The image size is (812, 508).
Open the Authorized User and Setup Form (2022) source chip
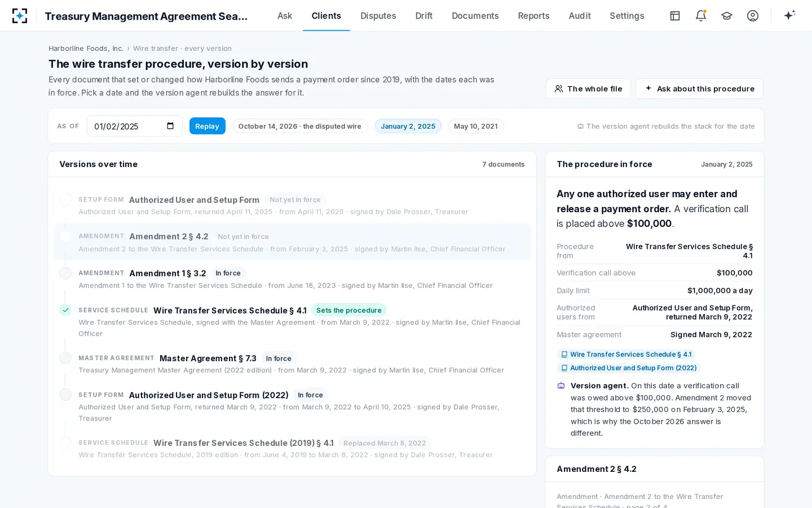tap(629, 368)
